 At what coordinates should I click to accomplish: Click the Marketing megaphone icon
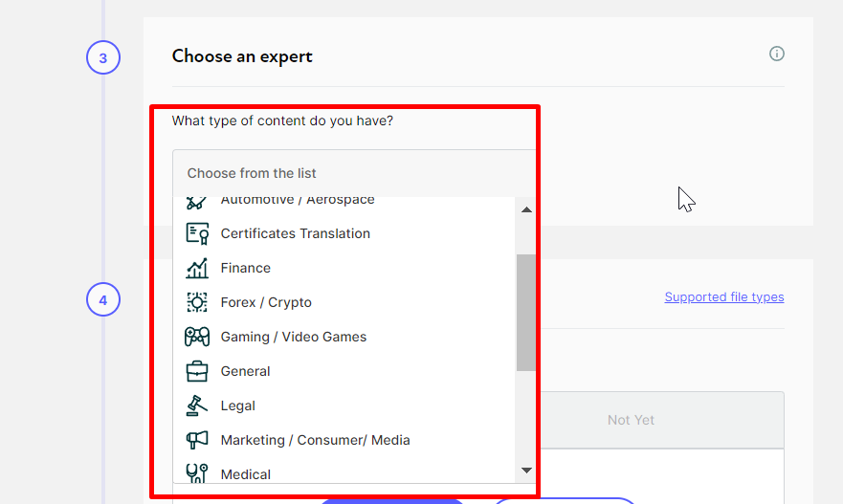[197, 440]
